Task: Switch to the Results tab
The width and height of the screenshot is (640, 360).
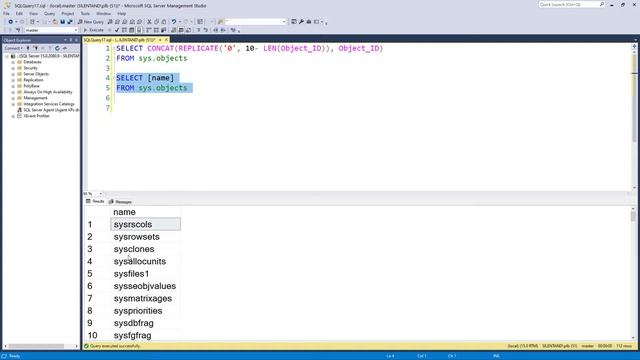Action: (95, 201)
